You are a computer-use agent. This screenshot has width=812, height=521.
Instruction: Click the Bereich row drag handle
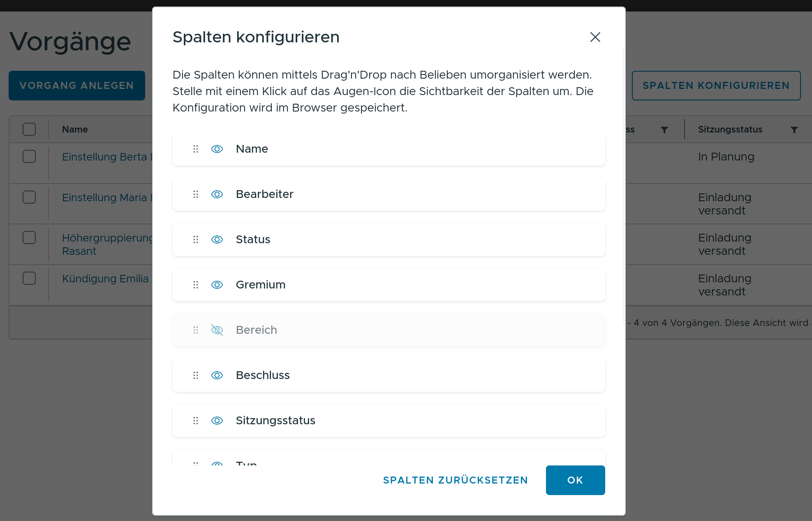[196, 330]
